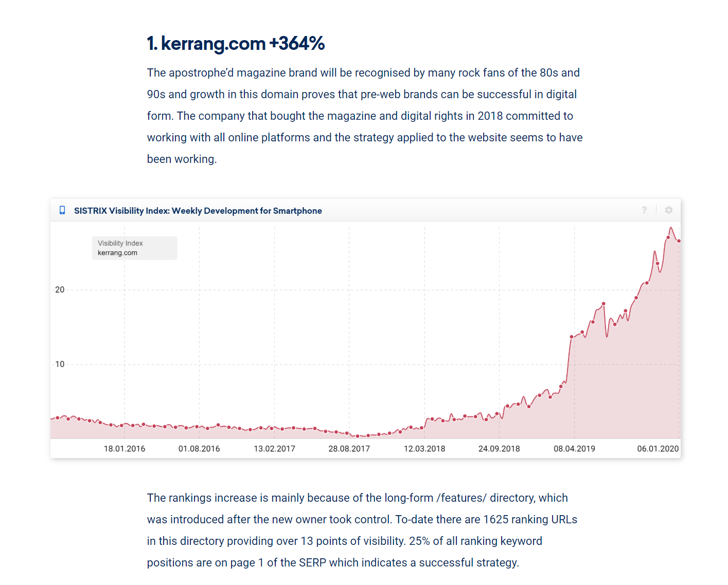The image size is (728, 585).
Task: Click the highest peak of the visibility line
Action: coord(671,228)
